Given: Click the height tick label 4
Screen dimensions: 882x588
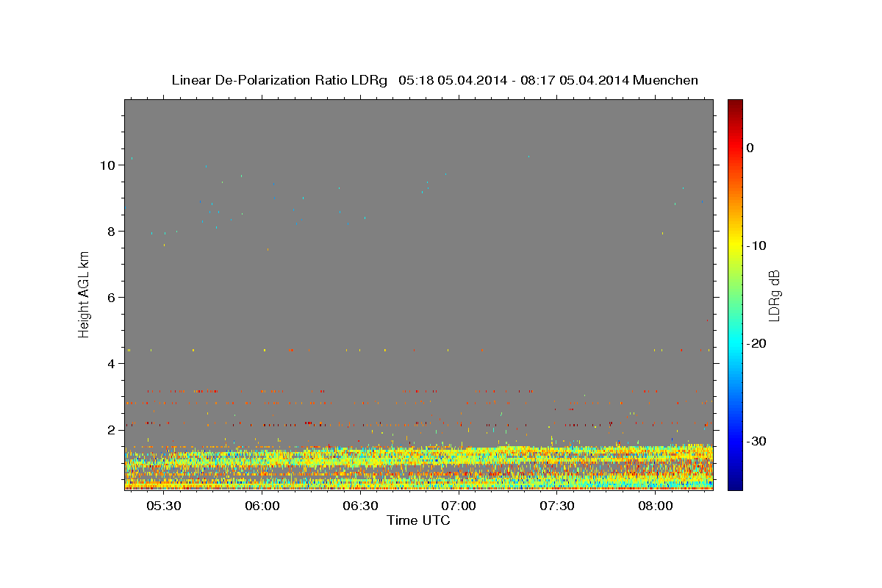Looking at the screenshot, I should click(112, 364).
